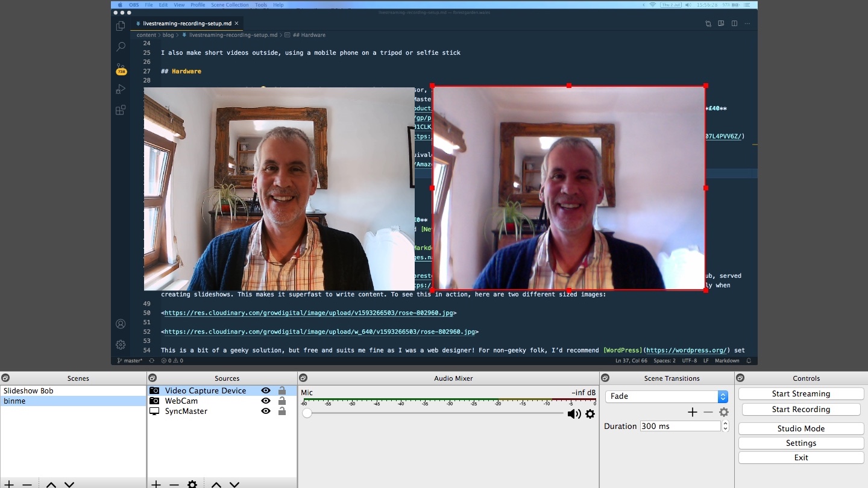Screen dimensions: 868x488
Task: Open the Run and Debug sidebar icon
Action: (121, 89)
